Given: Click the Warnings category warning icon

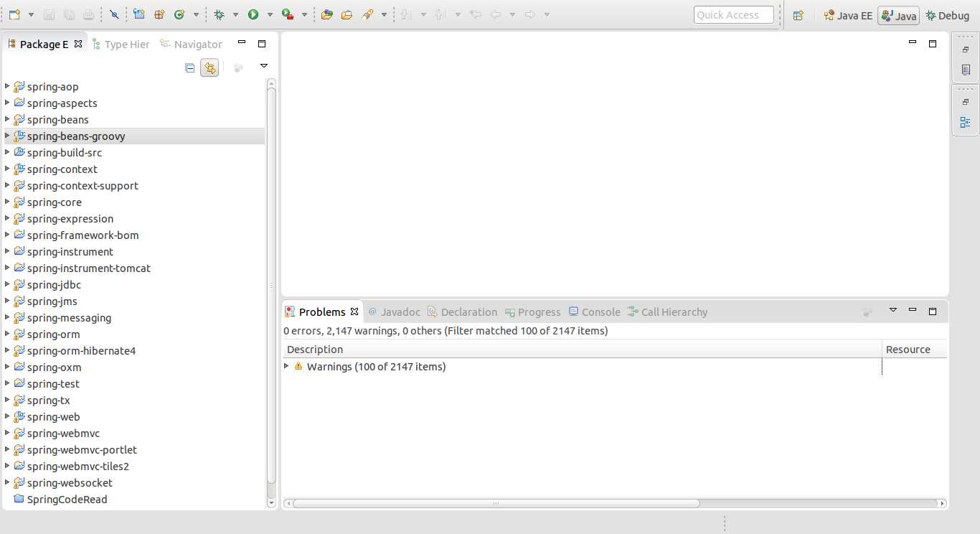Looking at the screenshot, I should coord(298,366).
